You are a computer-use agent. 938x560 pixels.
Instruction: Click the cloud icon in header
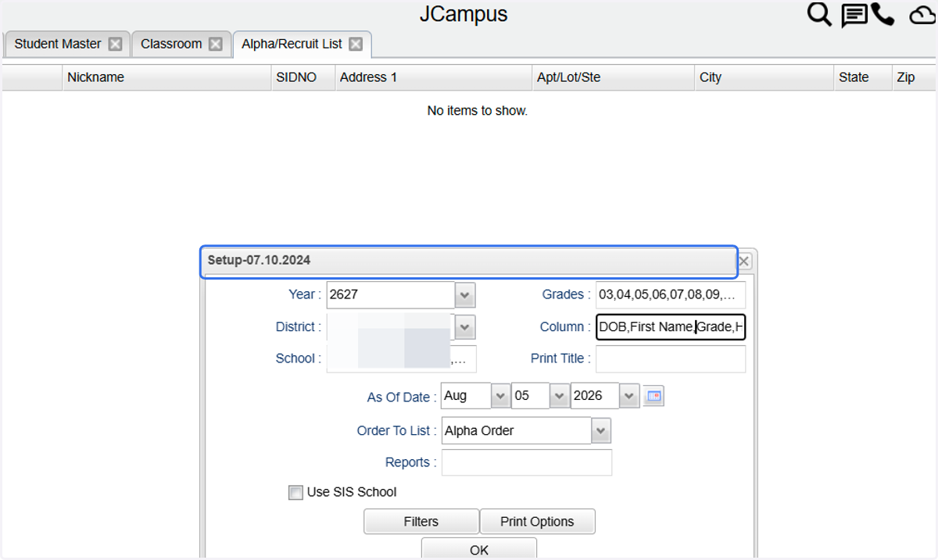coord(923,16)
